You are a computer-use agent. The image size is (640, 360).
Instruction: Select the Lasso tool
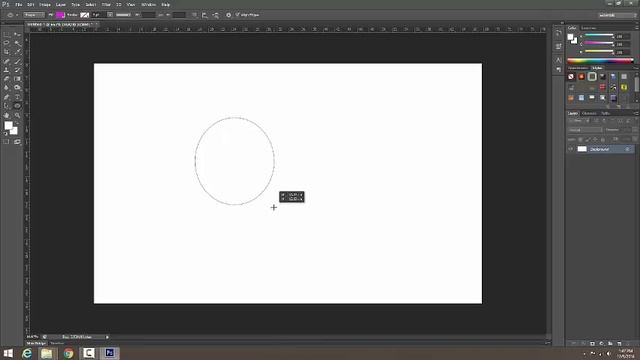click(x=6, y=43)
